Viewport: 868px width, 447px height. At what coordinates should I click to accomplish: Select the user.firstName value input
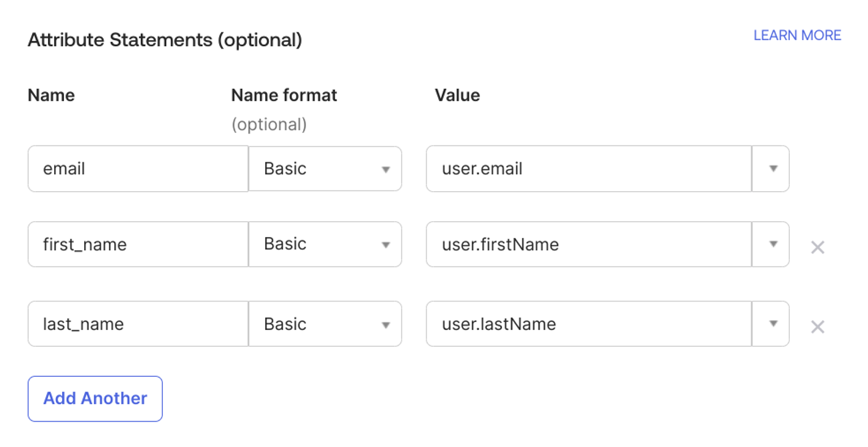tap(588, 245)
